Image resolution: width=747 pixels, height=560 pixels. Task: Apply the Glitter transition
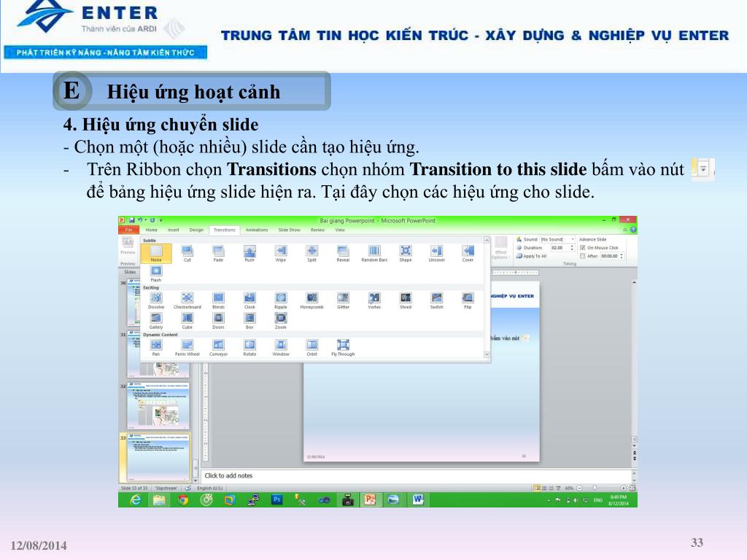pyautogui.click(x=343, y=300)
